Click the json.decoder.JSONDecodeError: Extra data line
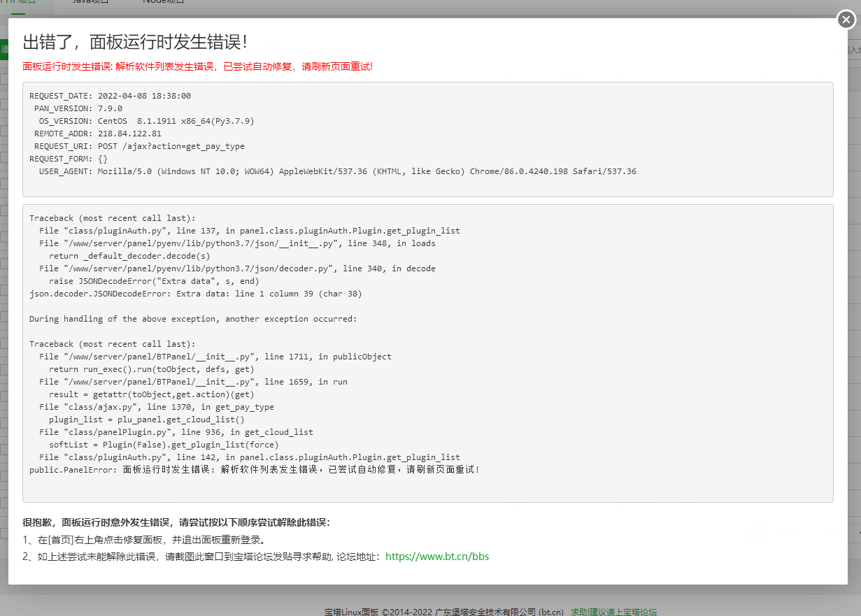Screen dimensions: 861x616 [196, 294]
